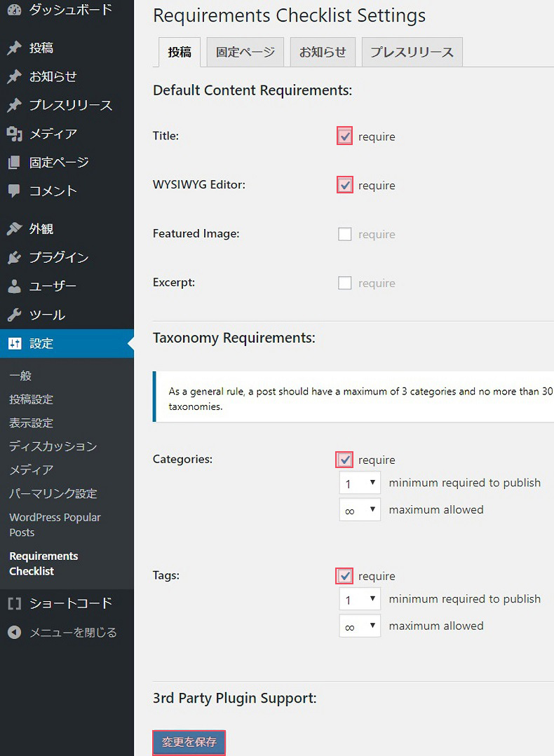Screen dimensions: 554x756
Task: Click the collapse menu arrow icon
Action: pyautogui.click(x=15, y=632)
